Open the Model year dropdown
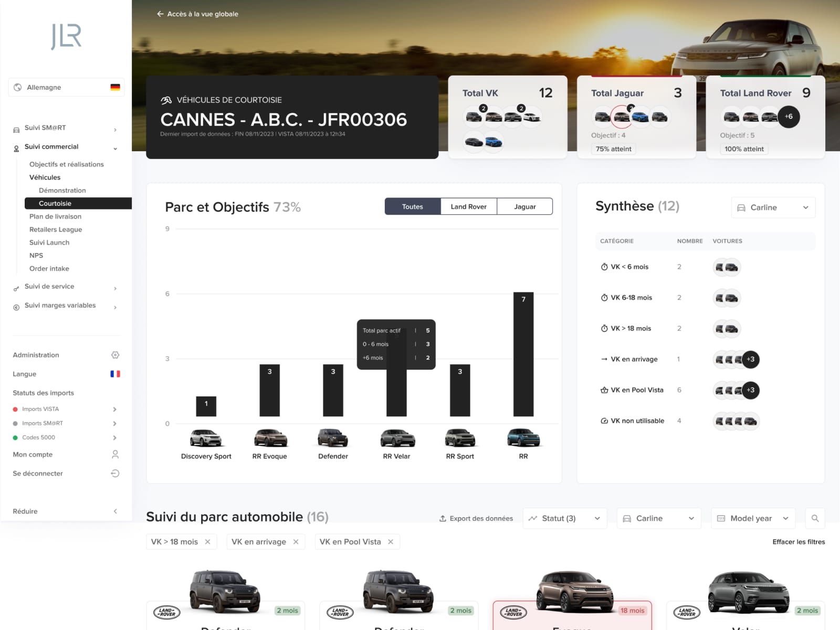This screenshot has height=630, width=840. tap(753, 518)
